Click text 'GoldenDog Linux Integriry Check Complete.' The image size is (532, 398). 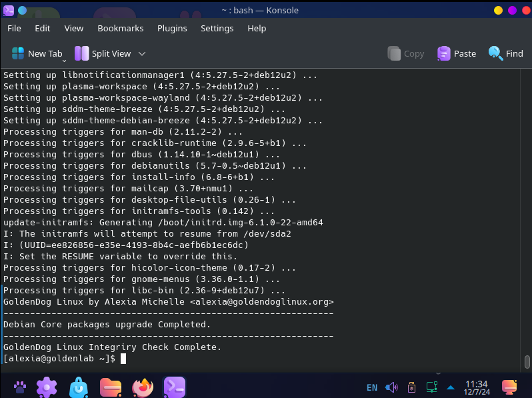[x=112, y=347]
